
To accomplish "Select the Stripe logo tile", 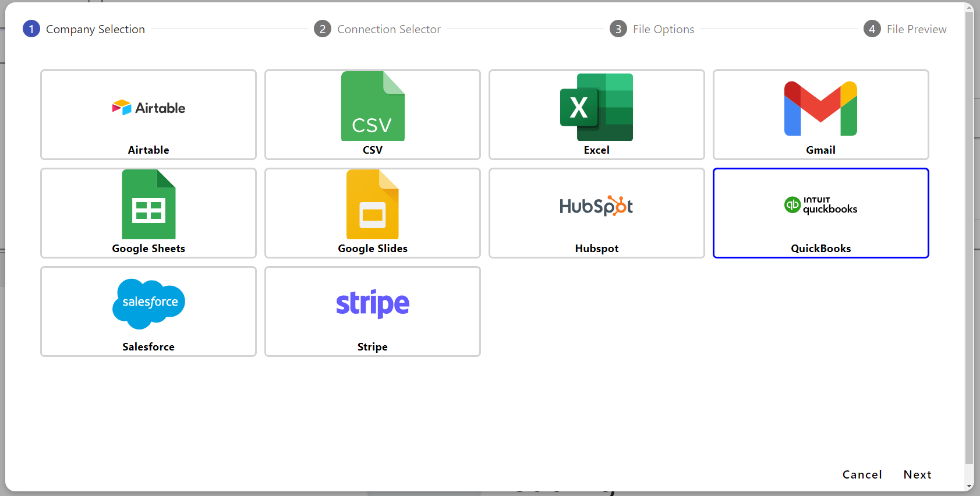I will 373,303.
